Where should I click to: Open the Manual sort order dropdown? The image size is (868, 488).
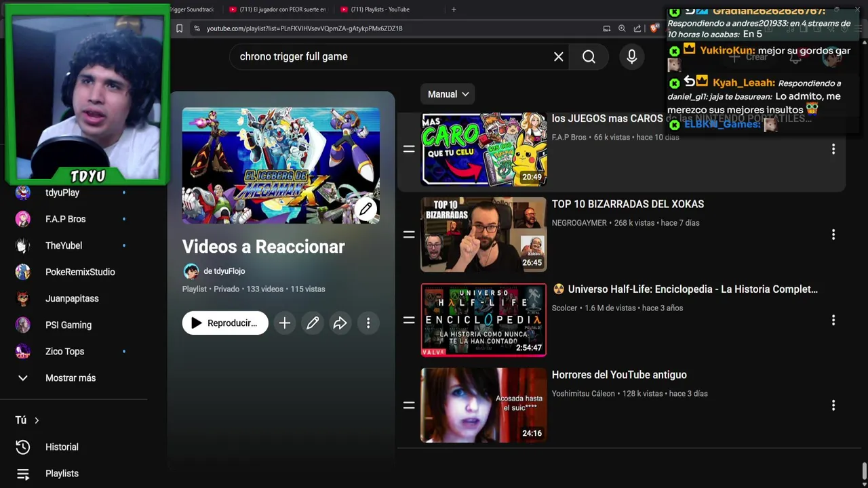coord(448,94)
